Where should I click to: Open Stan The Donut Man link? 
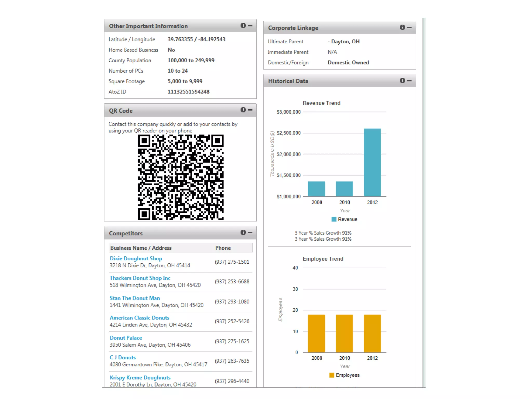tap(135, 298)
